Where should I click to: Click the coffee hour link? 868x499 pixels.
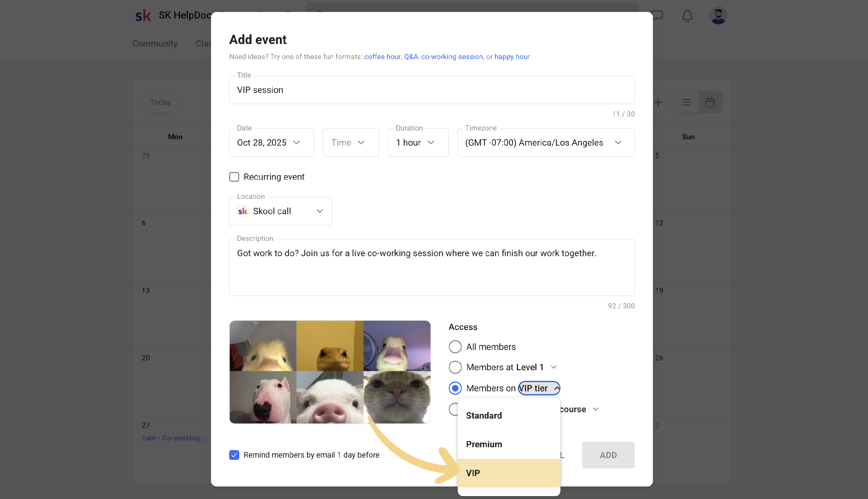pos(382,56)
